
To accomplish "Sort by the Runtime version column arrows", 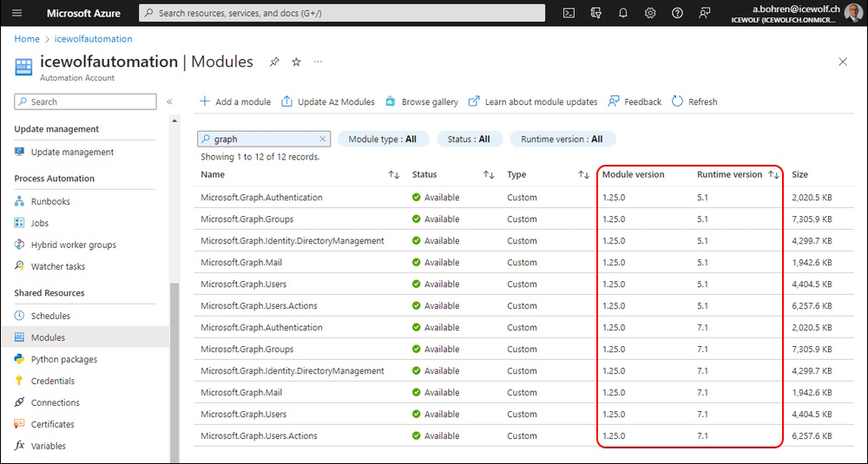I will (774, 175).
